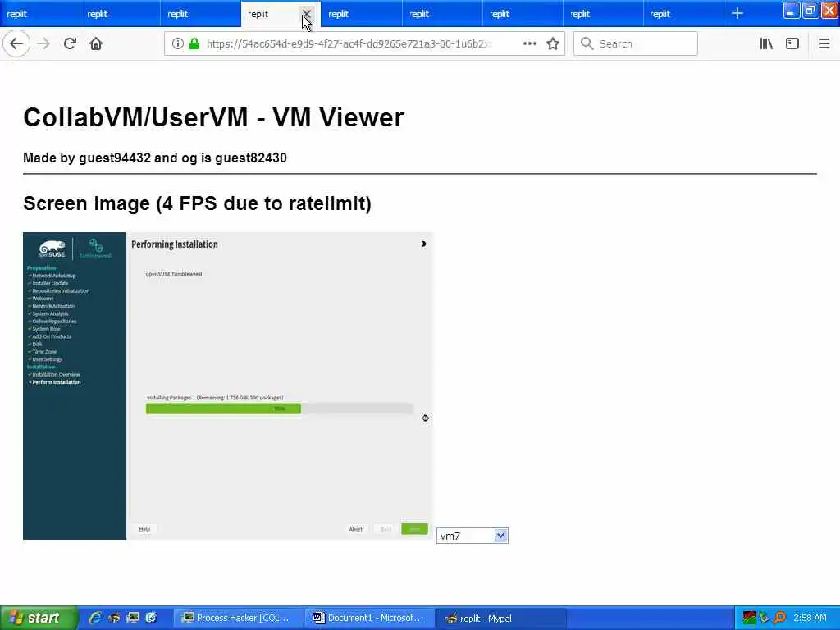Click the tray icon left of the orange magnifier
The height and width of the screenshot is (630, 840).
point(765,618)
